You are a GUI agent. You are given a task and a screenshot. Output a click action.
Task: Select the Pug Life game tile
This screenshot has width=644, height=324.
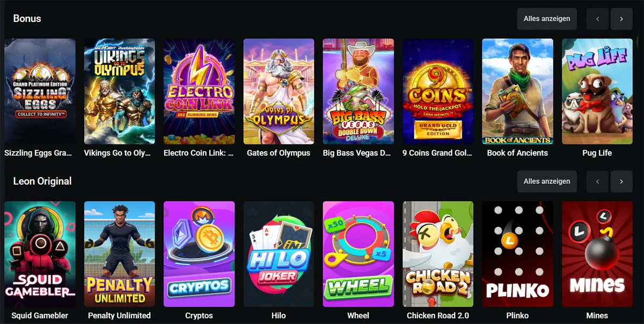coord(597,91)
